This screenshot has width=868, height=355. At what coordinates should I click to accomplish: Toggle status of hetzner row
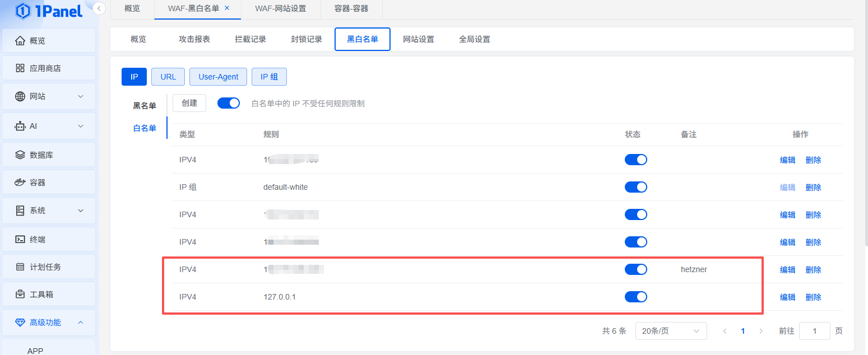(x=636, y=269)
